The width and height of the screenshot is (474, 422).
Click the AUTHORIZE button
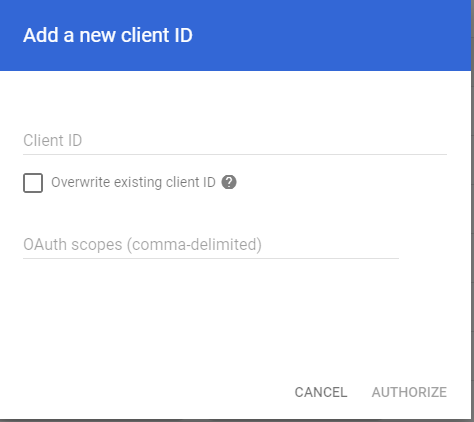[409, 392]
